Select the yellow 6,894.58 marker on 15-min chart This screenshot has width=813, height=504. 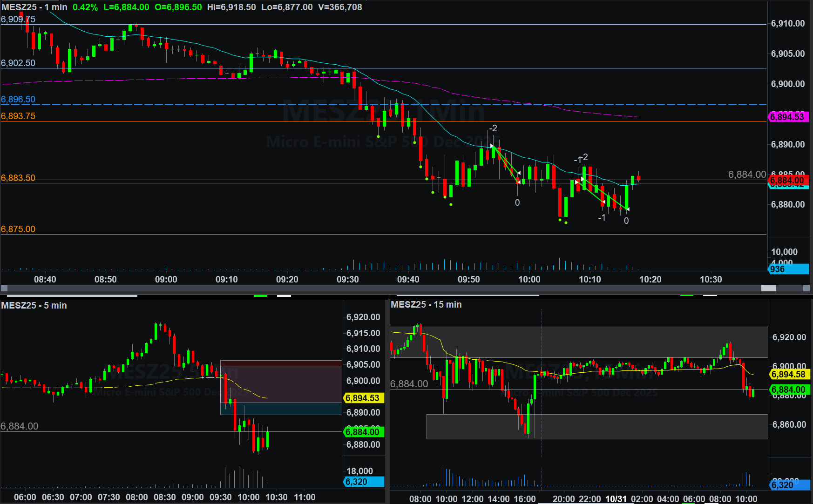click(788, 374)
